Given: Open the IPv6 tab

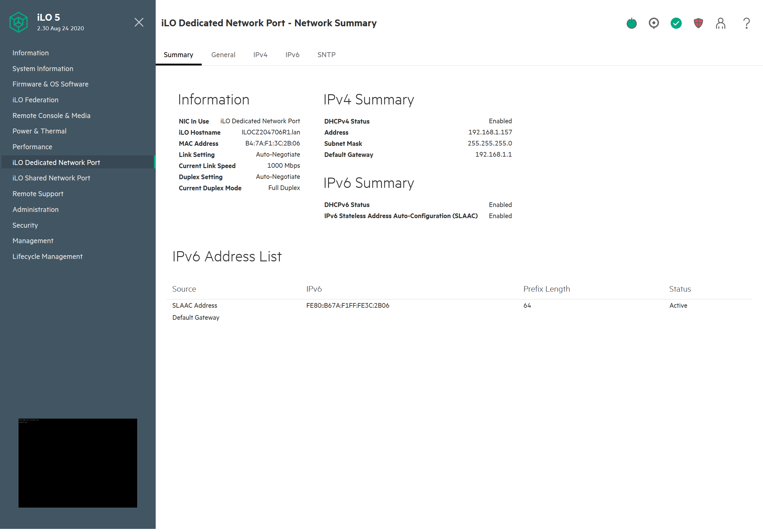Looking at the screenshot, I should (x=292, y=55).
